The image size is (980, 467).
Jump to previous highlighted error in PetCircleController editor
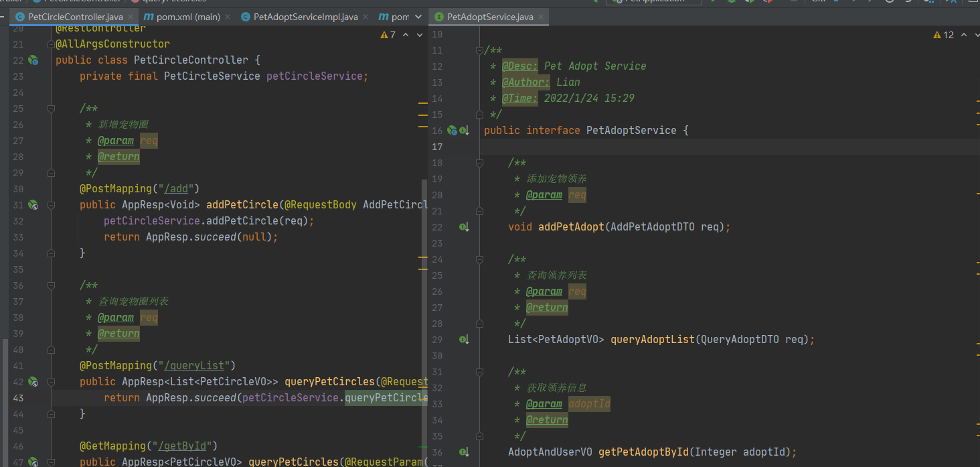point(405,34)
